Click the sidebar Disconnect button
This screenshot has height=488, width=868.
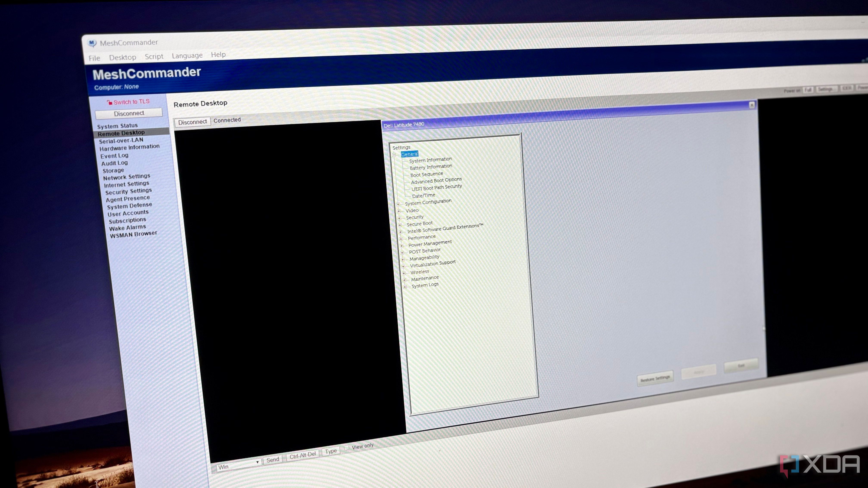(129, 113)
